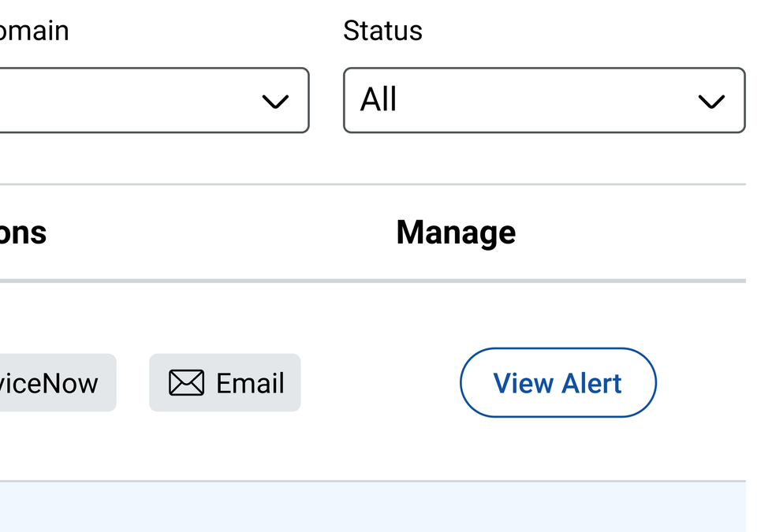
Task: Select the envelope symbol next to Email text
Action: pyautogui.click(x=185, y=382)
